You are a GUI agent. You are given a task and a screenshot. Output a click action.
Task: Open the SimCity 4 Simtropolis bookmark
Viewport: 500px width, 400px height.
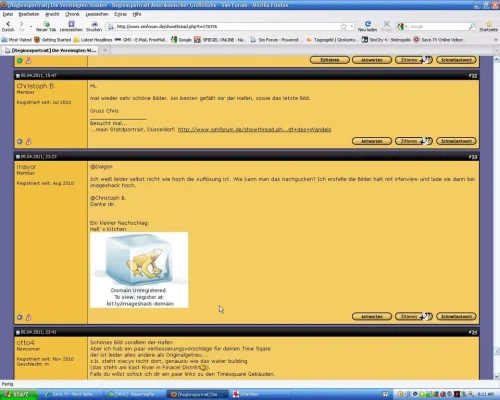pyautogui.click(x=386, y=40)
